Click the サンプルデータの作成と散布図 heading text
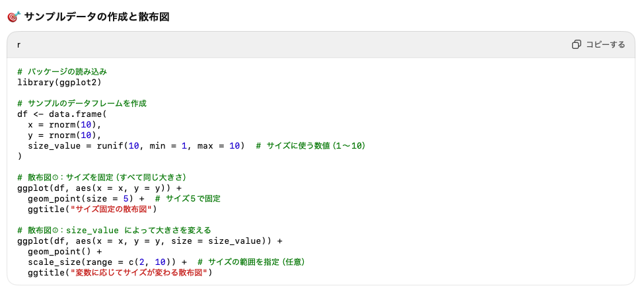Screen dimensions: 644x294 96,17
